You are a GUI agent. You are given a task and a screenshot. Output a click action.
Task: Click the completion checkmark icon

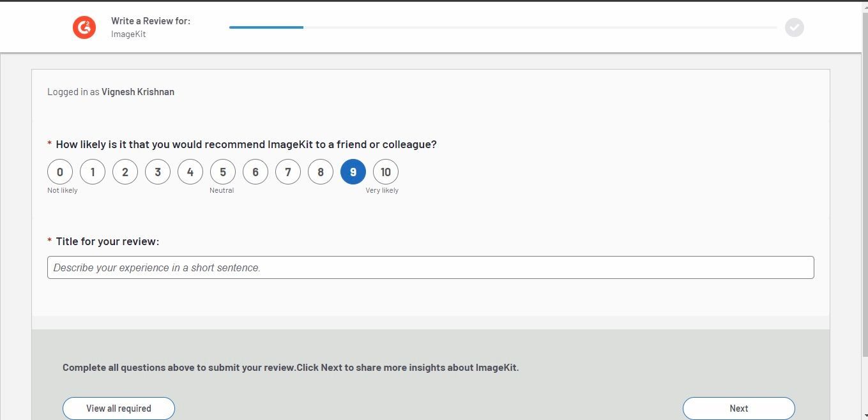[x=794, y=27]
